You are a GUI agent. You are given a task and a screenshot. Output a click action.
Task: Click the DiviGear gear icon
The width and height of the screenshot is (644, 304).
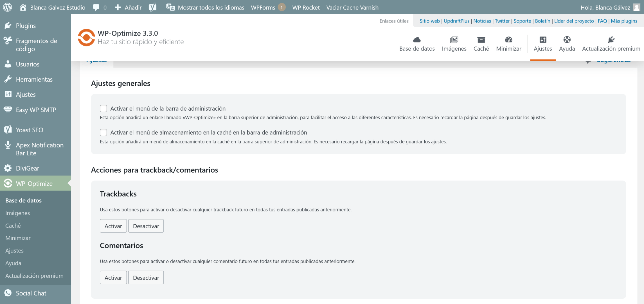tap(8, 168)
